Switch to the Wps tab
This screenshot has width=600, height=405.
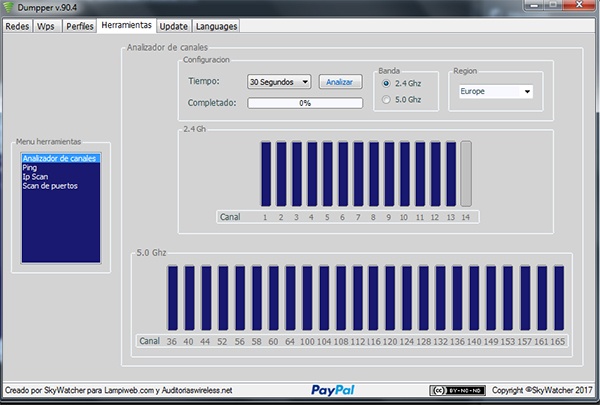click(46, 26)
